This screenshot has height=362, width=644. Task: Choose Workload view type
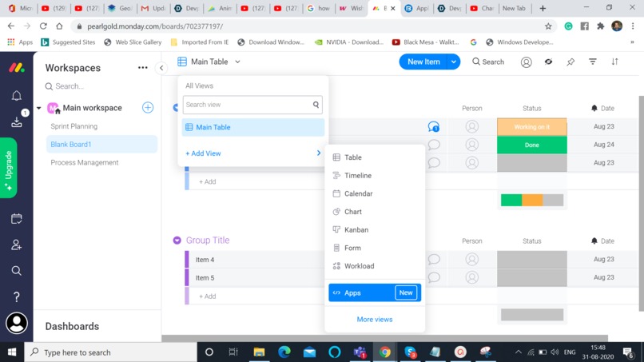[x=375, y=266]
